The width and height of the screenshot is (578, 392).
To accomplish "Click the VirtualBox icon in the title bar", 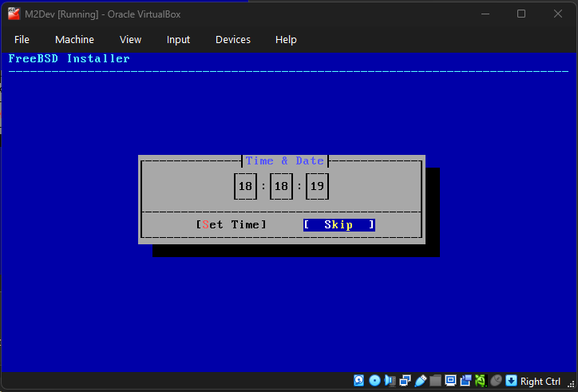I will (x=14, y=14).
